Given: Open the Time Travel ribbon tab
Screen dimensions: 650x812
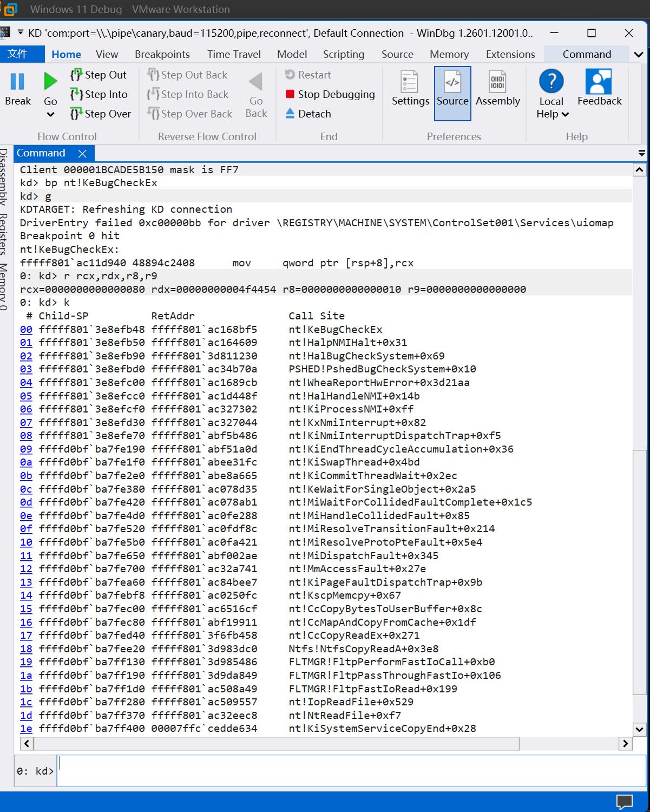Looking at the screenshot, I should pyautogui.click(x=234, y=54).
